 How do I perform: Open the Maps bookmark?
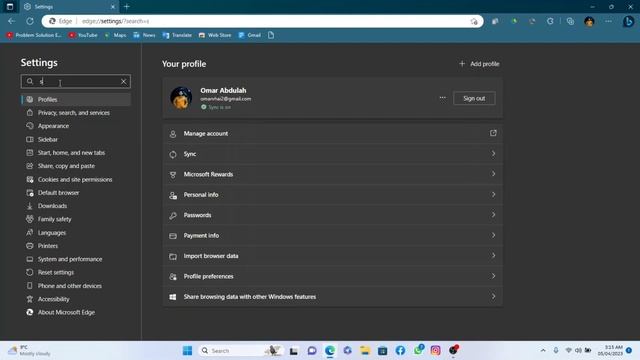(x=116, y=35)
